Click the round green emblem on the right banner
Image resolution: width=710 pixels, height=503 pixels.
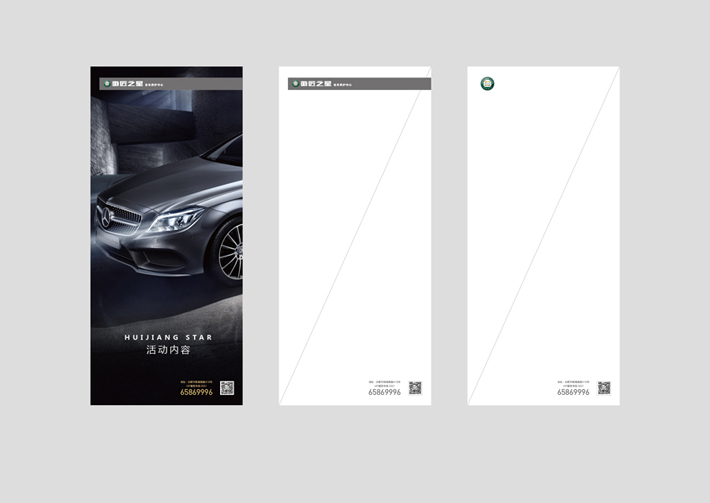click(487, 84)
